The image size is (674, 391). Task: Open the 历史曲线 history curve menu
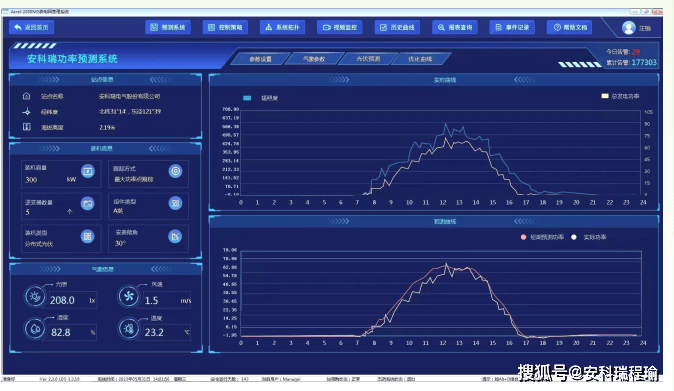pos(397,27)
